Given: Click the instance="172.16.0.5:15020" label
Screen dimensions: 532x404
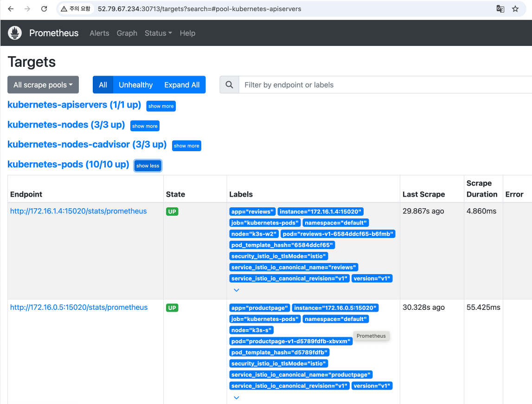Looking at the screenshot, I should pyautogui.click(x=335, y=308).
